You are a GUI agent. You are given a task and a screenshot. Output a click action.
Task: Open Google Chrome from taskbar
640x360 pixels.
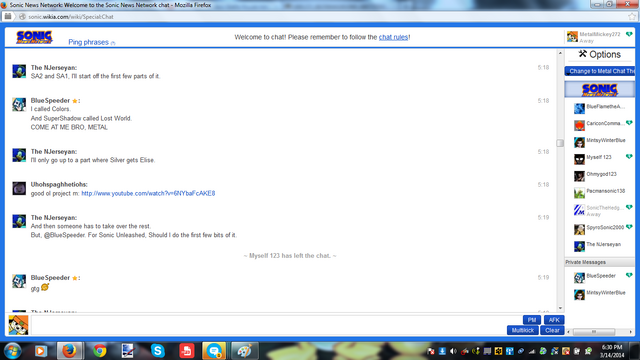point(99,351)
